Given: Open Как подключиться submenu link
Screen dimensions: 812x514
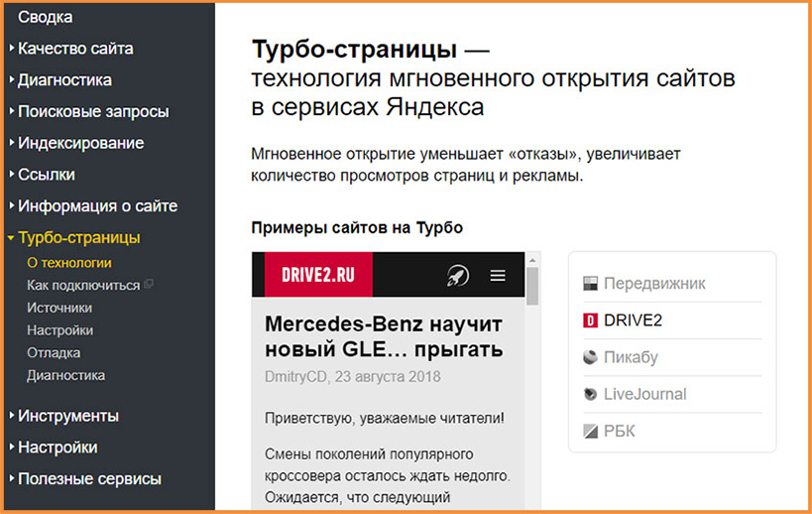Looking at the screenshot, I should [x=83, y=286].
